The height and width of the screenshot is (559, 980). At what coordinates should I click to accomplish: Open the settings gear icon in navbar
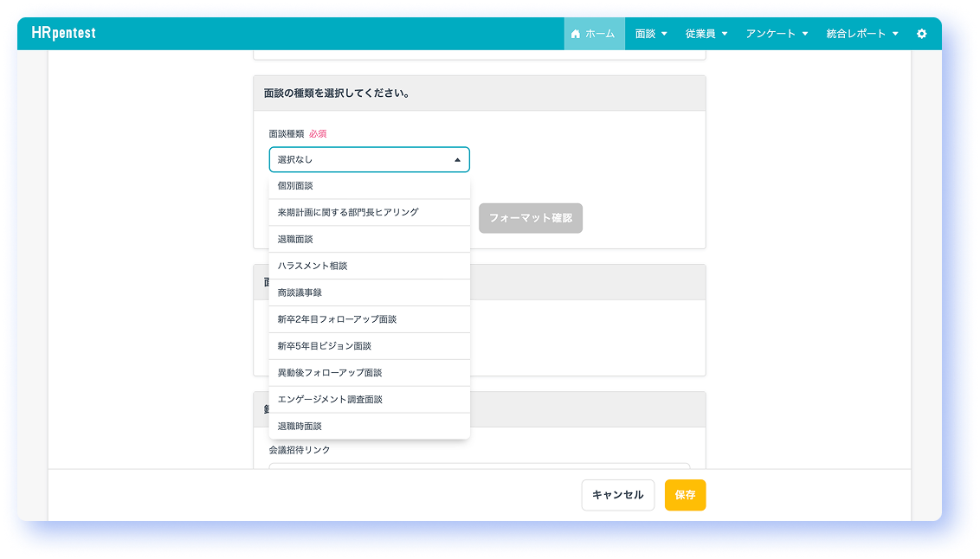coord(922,34)
